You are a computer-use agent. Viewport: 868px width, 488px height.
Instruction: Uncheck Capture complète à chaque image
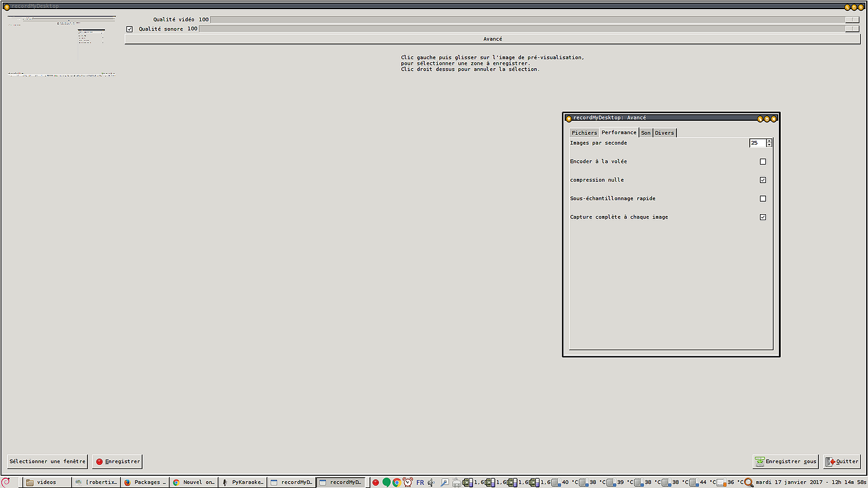click(x=762, y=217)
